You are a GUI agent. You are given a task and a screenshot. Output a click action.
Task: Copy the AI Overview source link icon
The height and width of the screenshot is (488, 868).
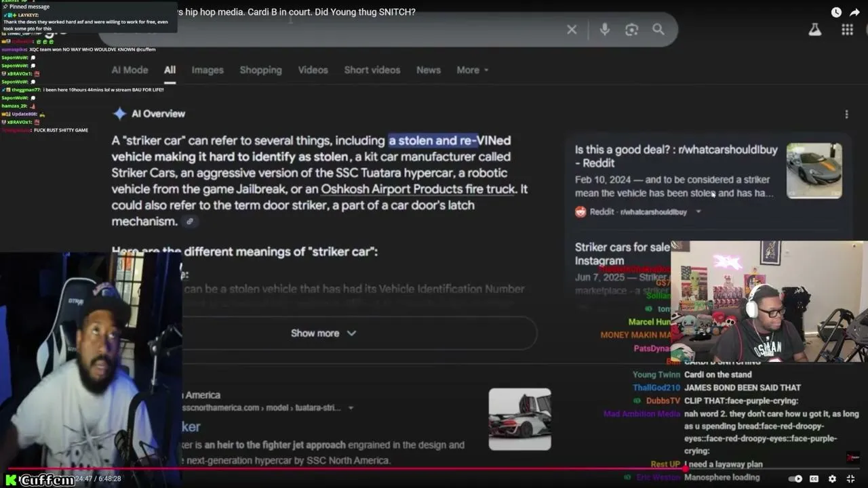coord(190,222)
